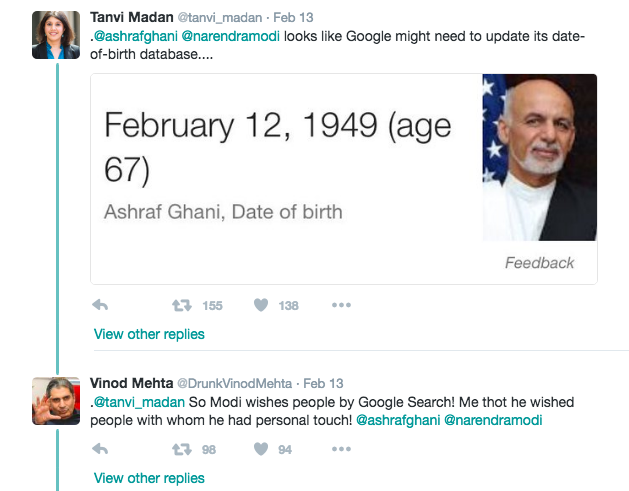This screenshot has height=491, width=629.
Task: Expand other replies under Tanvi Madan's tweet
Action: click(x=148, y=334)
